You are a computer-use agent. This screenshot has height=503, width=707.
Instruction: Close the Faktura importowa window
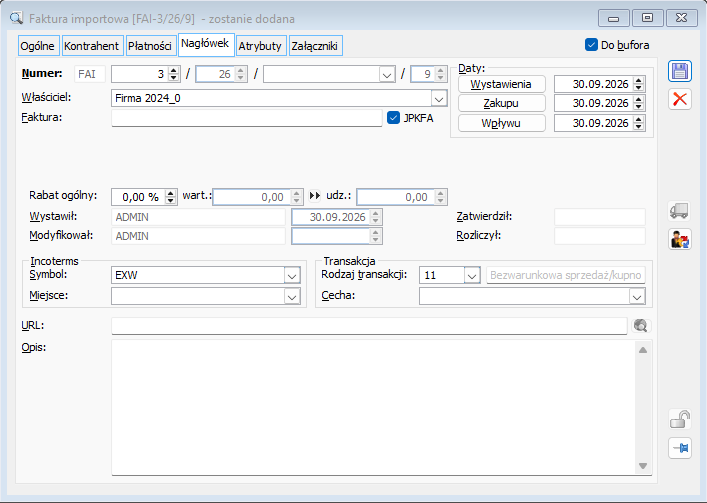(682, 18)
